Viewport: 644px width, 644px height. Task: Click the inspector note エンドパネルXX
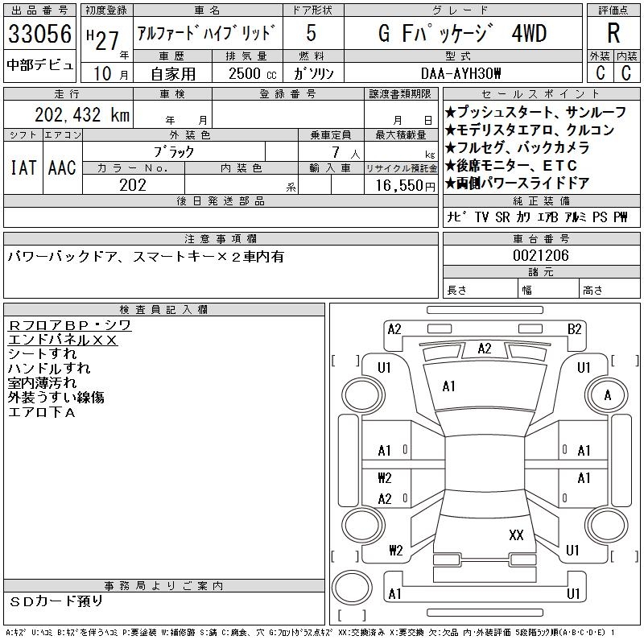tap(63, 340)
